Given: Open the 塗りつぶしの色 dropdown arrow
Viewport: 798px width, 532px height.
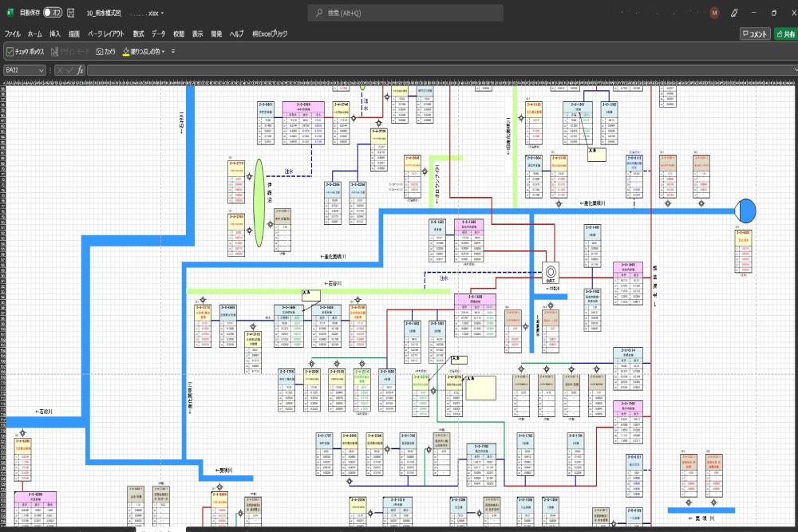Looking at the screenshot, I should (164, 52).
